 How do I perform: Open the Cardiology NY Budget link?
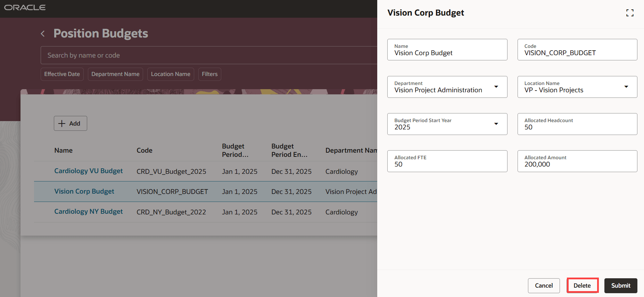click(89, 212)
